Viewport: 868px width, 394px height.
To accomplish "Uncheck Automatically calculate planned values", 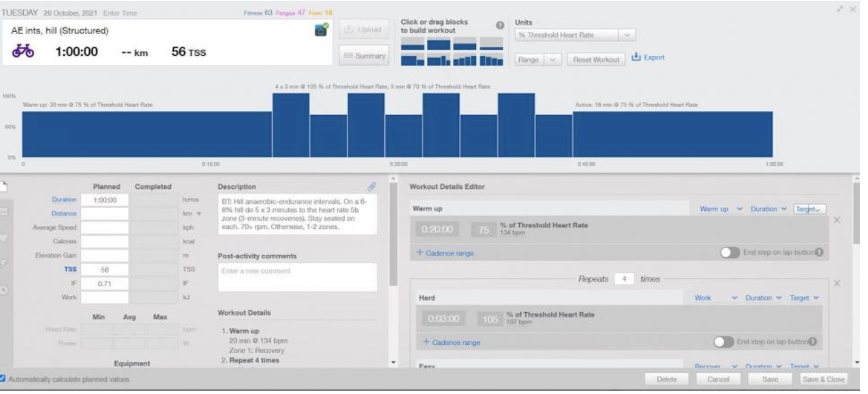I will tap(3, 379).
